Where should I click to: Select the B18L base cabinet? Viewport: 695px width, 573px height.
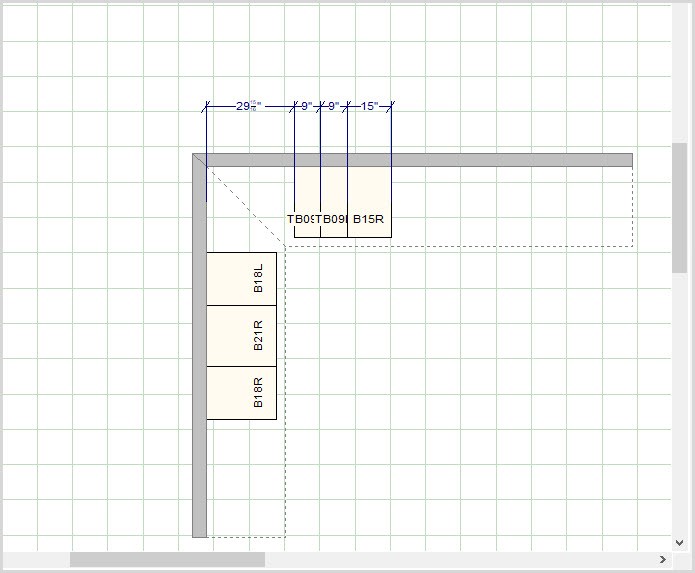(242, 279)
